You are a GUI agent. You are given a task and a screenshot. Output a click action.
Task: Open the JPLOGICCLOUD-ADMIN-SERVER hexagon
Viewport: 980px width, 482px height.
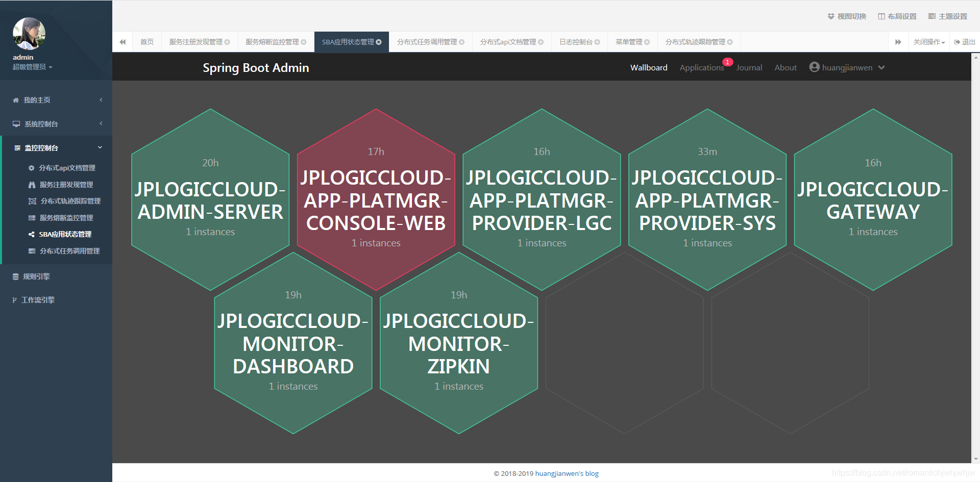click(210, 199)
